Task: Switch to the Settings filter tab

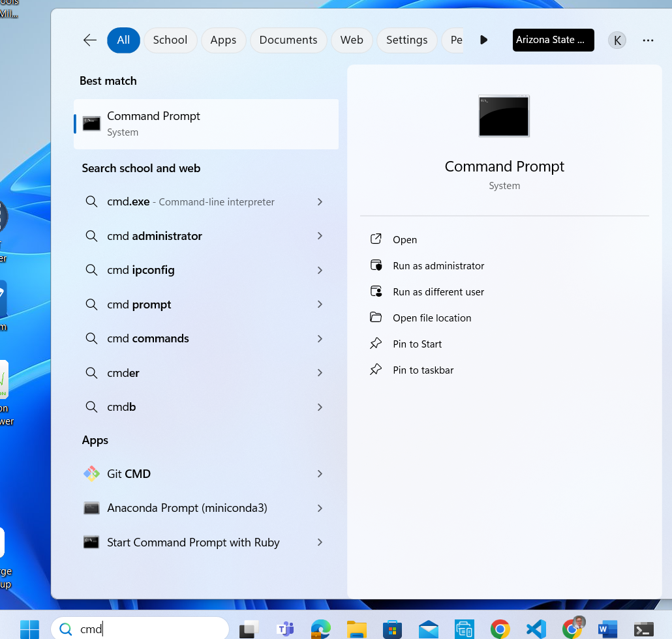Action: tap(406, 40)
